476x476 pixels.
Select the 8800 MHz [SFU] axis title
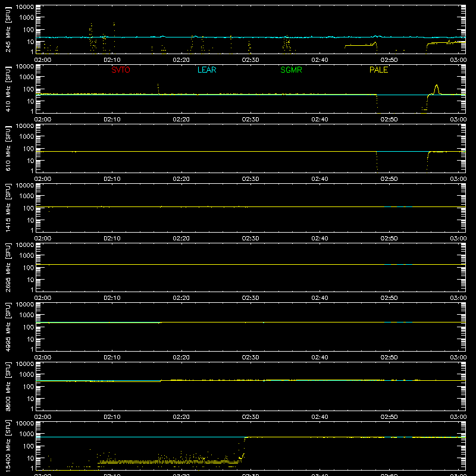click(8, 386)
